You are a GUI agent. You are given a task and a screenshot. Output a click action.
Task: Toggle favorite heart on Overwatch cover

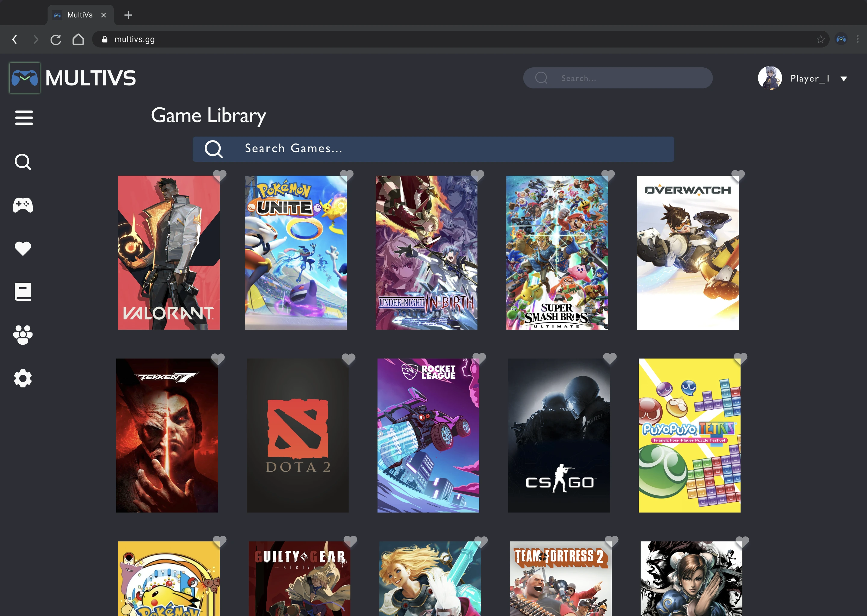pyautogui.click(x=738, y=176)
